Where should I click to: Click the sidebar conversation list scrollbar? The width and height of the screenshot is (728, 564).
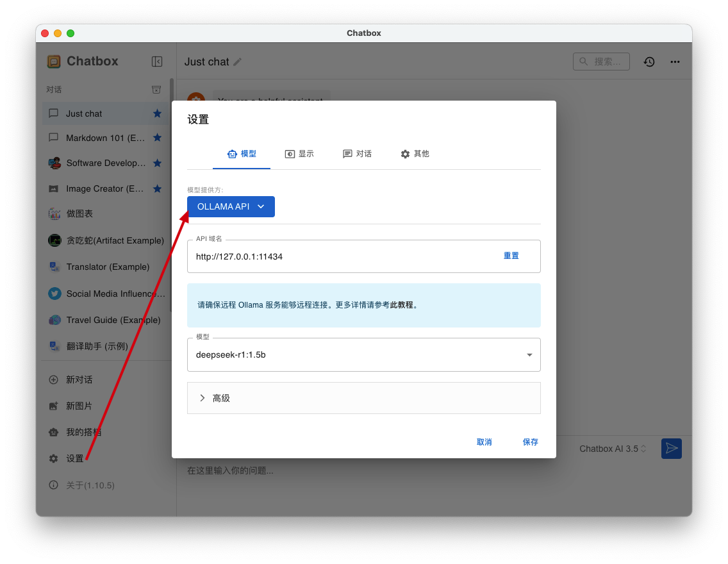(172, 195)
